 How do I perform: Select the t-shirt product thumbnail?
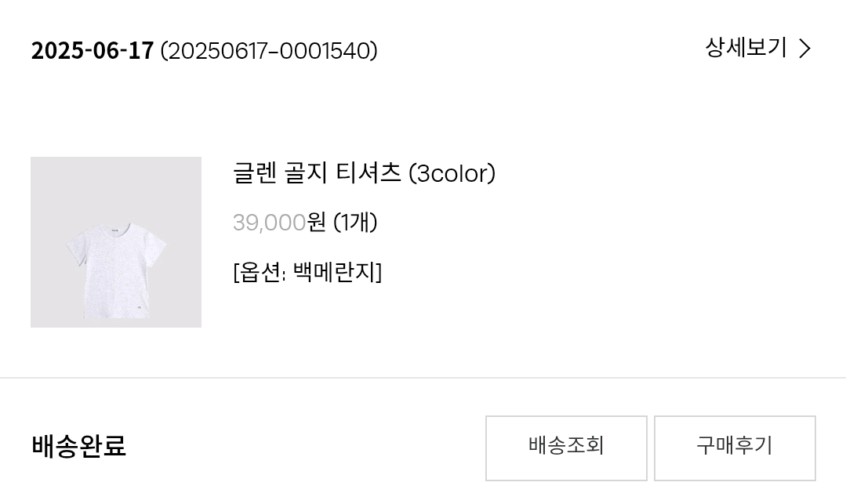coord(116,242)
